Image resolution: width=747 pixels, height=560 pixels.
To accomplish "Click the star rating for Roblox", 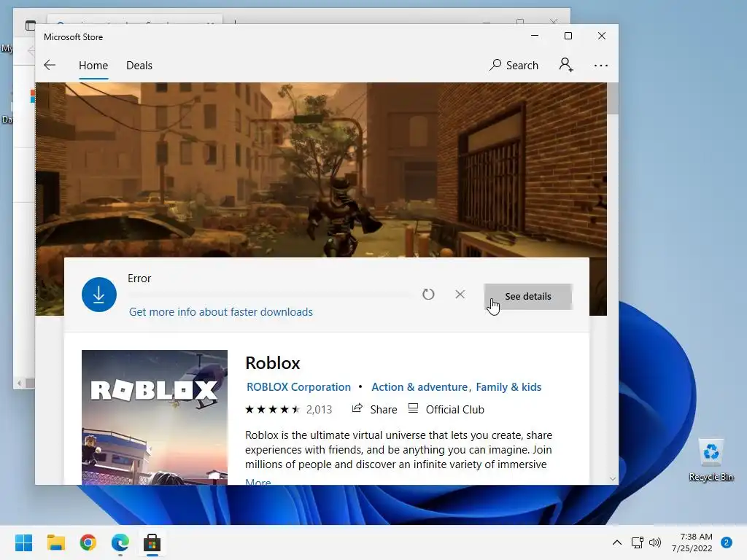I will (x=273, y=409).
